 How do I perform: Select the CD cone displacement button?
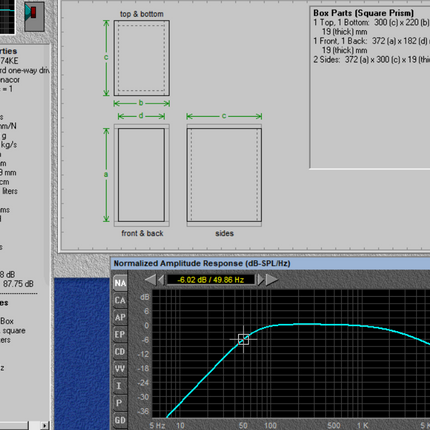point(120,352)
